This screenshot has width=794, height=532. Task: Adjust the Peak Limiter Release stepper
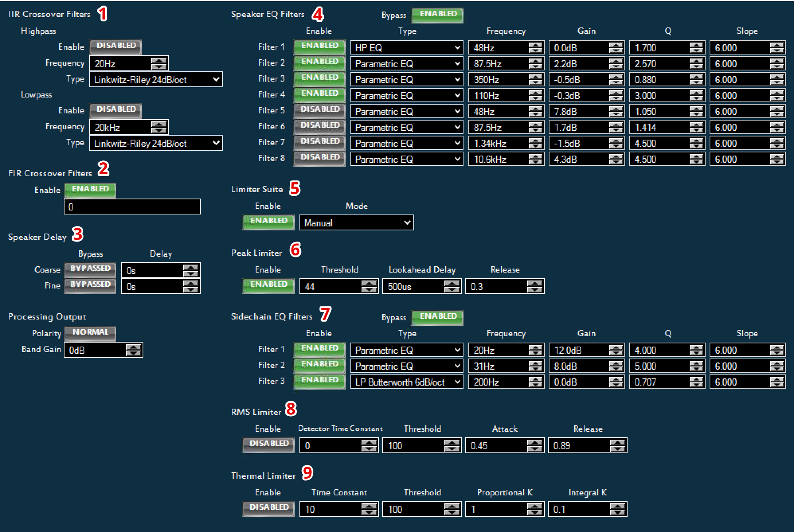click(534, 286)
